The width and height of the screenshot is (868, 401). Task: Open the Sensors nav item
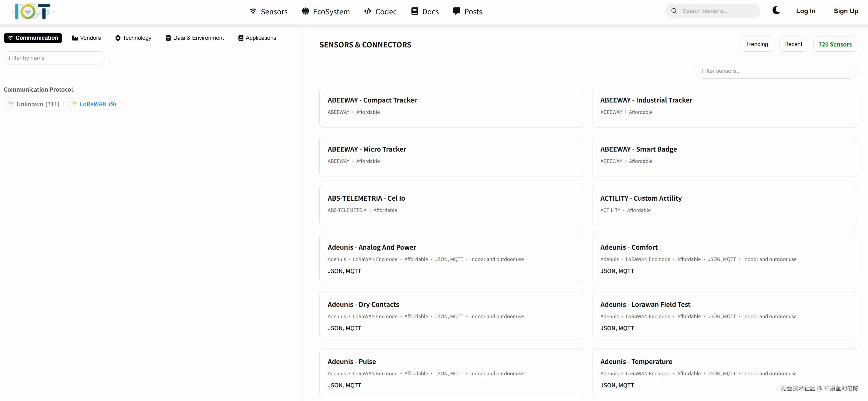268,12
